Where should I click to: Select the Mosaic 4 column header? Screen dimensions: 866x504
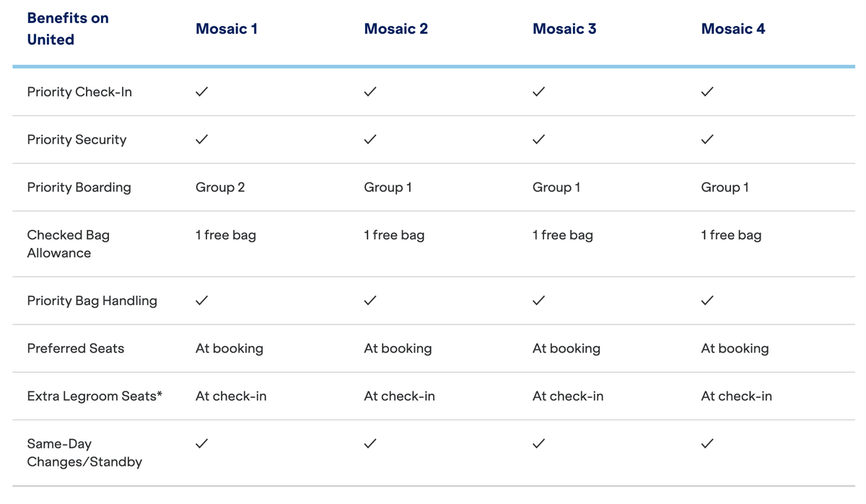pyautogui.click(x=733, y=29)
